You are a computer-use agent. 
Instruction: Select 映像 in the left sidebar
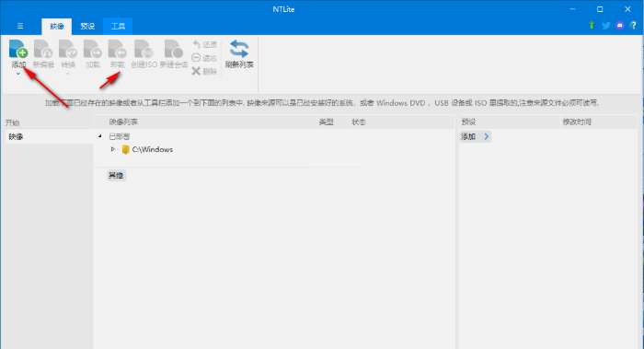point(50,136)
